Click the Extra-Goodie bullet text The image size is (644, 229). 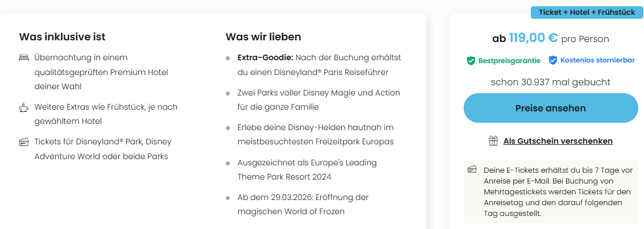click(x=319, y=65)
